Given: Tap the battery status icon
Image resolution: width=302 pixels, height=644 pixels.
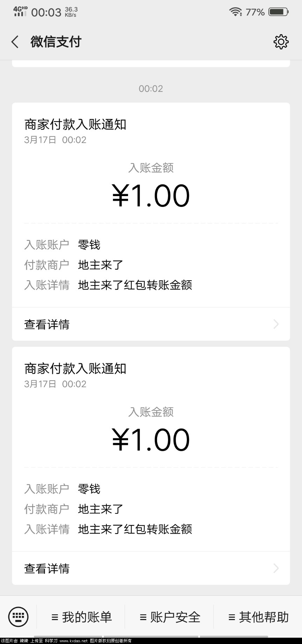Looking at the screenshot, I should (278, 12).
